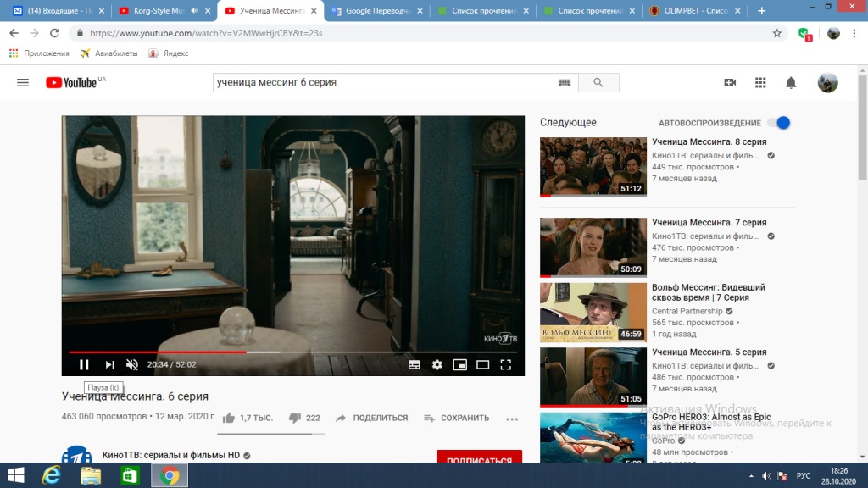Open GoPro HERO3 video title
Image resolution: width=868 pixels, height=488 pixels.
click(711, 422)
